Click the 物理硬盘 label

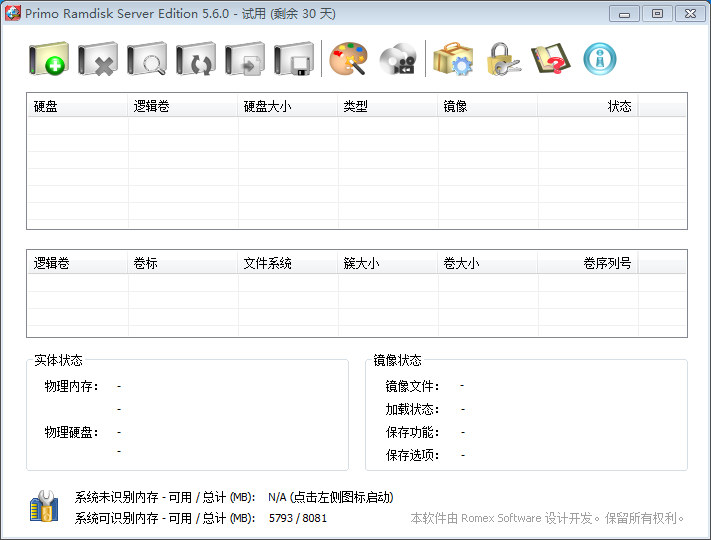(x=71, y=432)
